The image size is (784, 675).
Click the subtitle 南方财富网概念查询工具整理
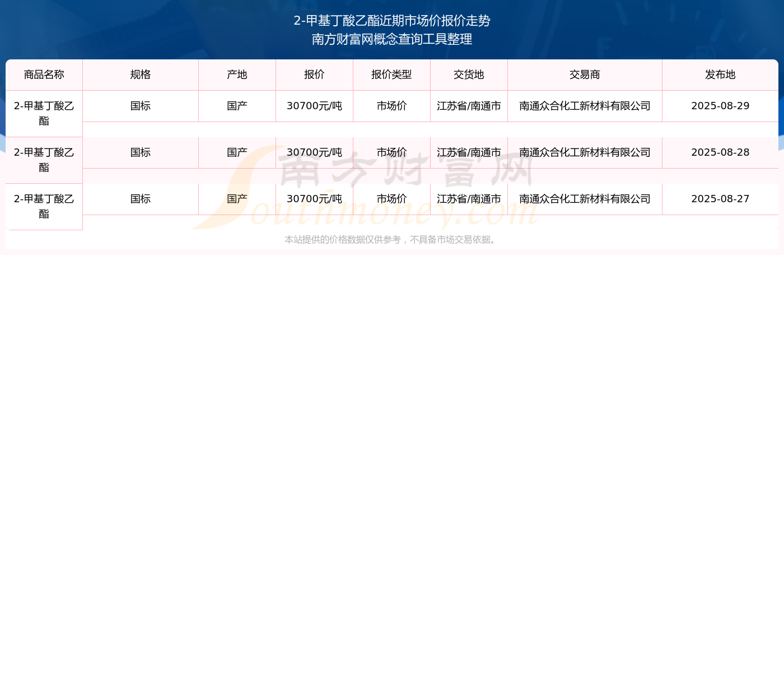pos(392,39)
